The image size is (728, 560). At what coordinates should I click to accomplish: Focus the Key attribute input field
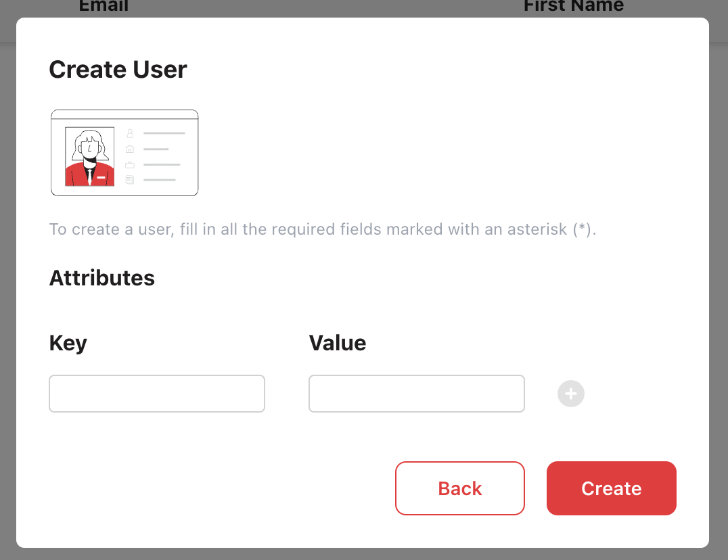click(x=157, y=394)
